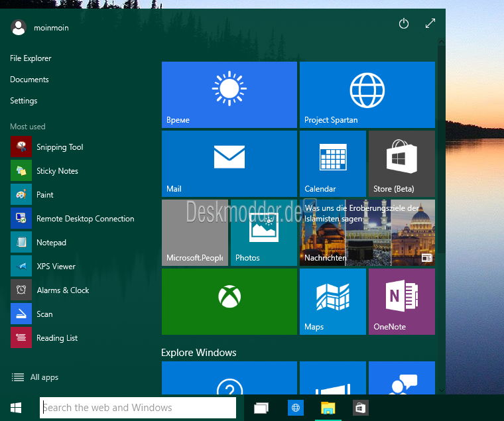The image size is (504, 421).
Task: Open the people-with-speech-bubbles tile under Explore Windows
Action: click(x=402, y=378)
